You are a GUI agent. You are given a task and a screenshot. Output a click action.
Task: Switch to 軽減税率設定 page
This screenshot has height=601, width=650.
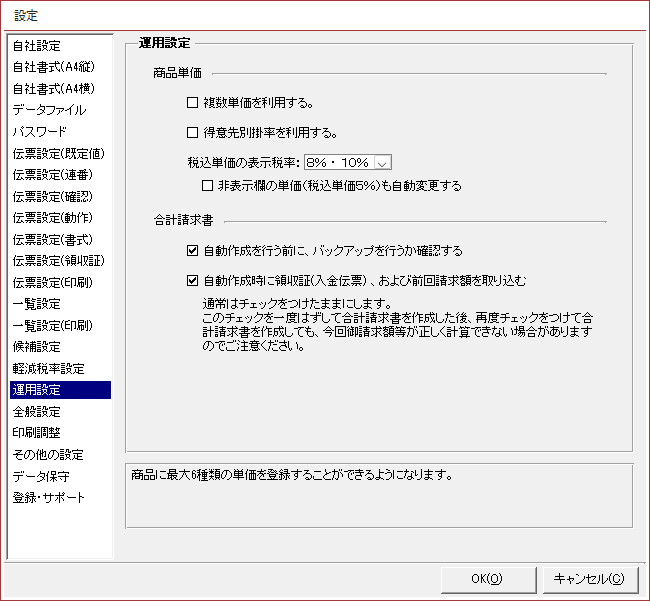point(60,368)
